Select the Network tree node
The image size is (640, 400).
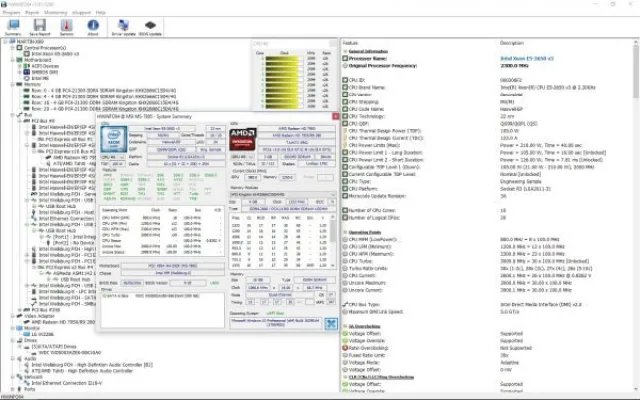point(32,377)
